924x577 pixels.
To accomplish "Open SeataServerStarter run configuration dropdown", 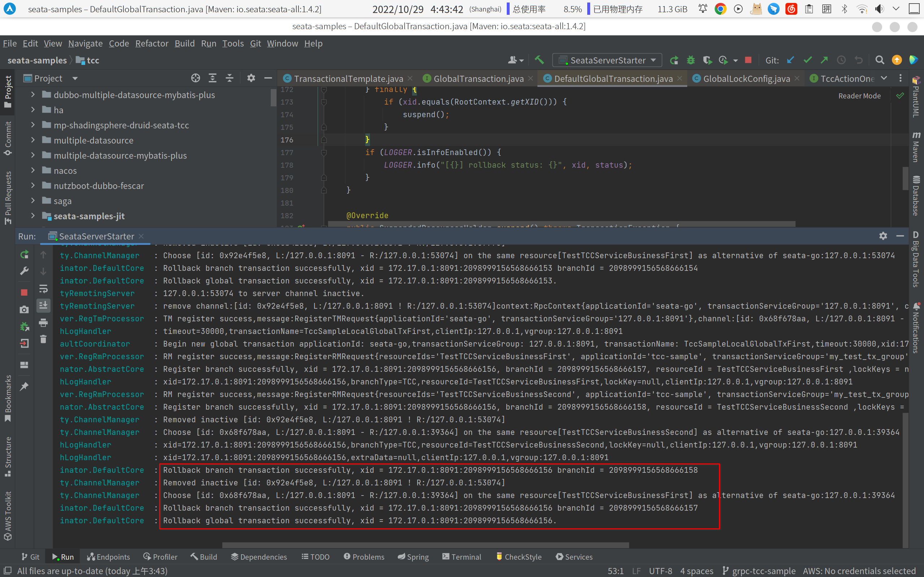I will [607, 60].
